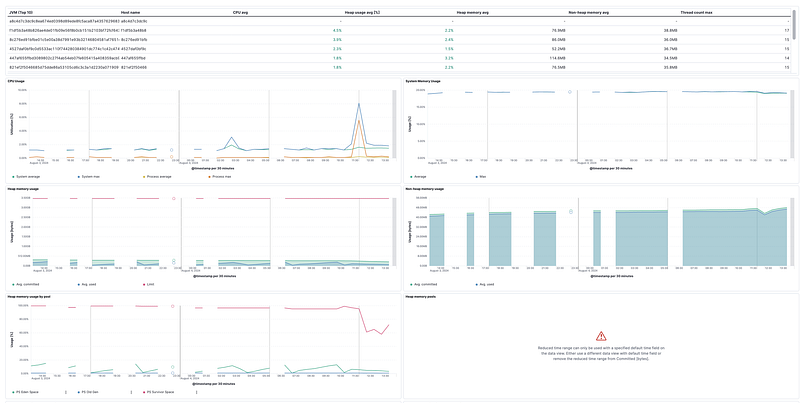Click Heap memory usage chart right-side handle
Image resolution: width=800 pixels, height=403 pixels.
[x=394, y=232]
